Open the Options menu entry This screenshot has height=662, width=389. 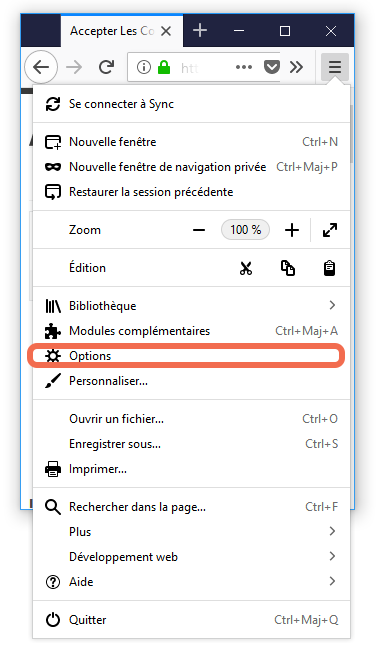pos(191,356)
